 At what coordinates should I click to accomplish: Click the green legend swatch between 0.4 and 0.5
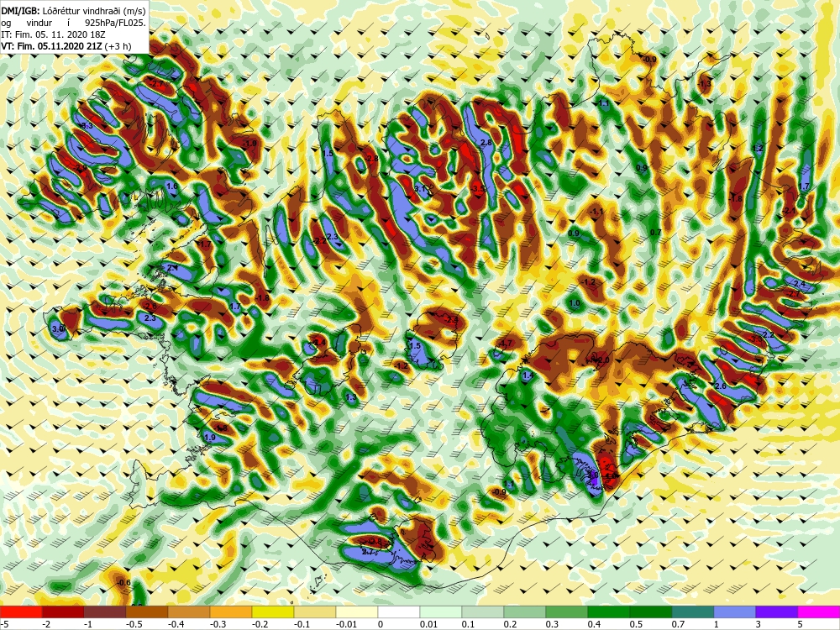pos(609,612)
